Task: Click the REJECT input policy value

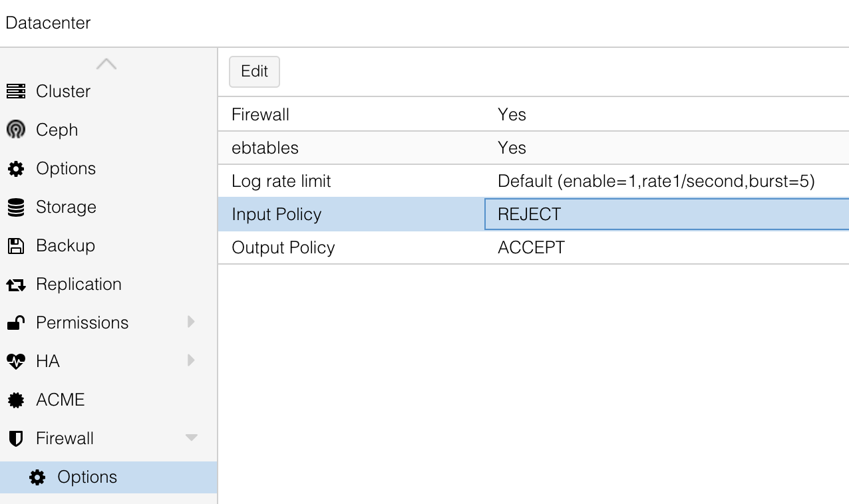Action: [529, 214]
